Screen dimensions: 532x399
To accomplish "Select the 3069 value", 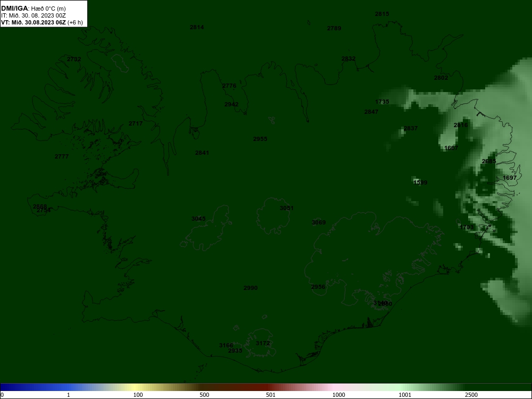I will (319, 222).
